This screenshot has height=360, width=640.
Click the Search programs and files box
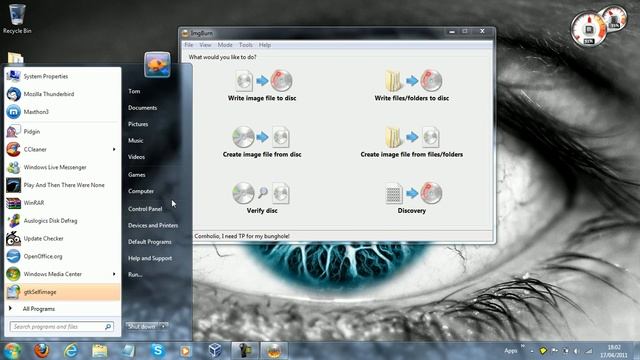click(61, 327)
